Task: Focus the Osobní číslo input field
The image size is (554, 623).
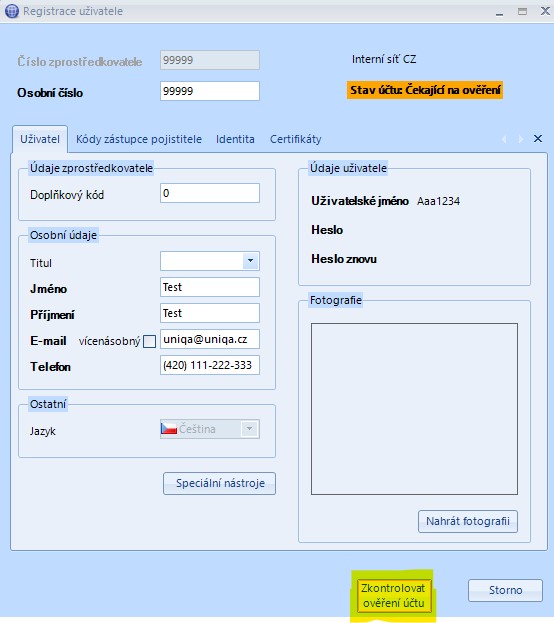Action: [210, 91]
